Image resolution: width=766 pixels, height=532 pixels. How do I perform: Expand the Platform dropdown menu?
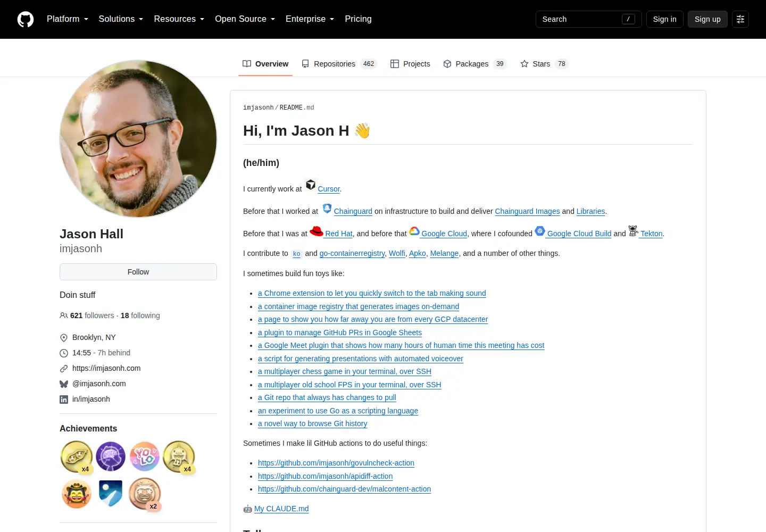68,19
